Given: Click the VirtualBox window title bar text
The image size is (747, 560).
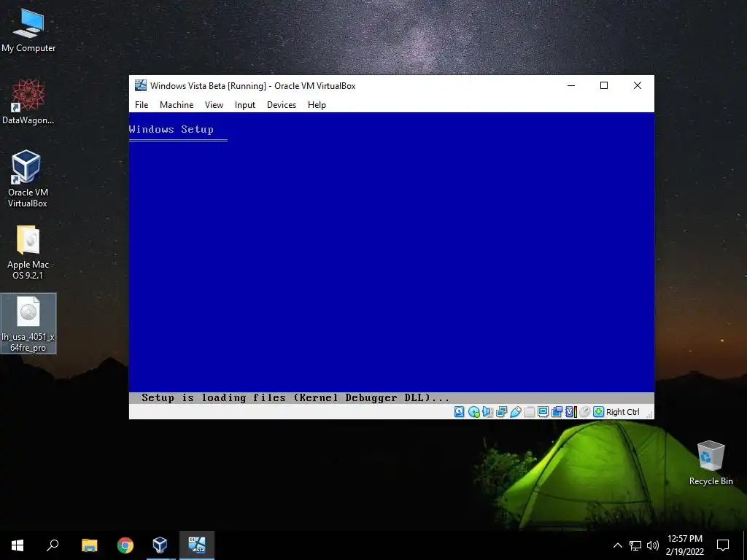Looking at the screenshot, I should tap(253, 86).
